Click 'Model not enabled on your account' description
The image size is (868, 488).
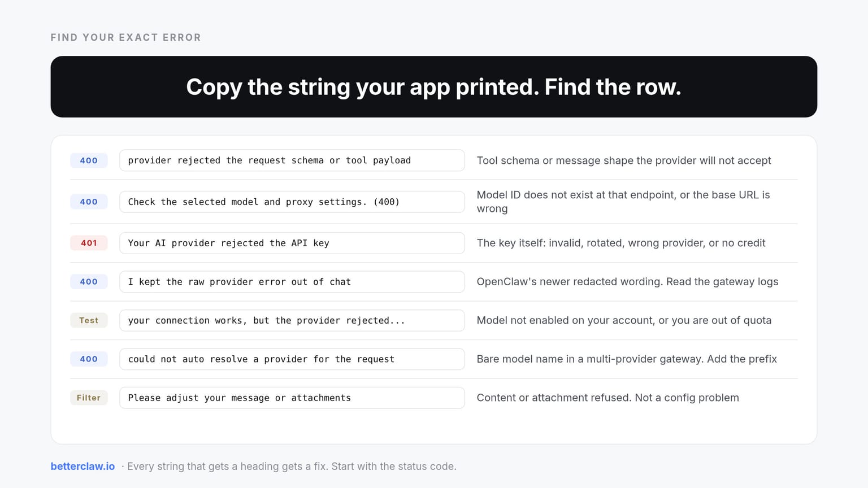point(624,320)
